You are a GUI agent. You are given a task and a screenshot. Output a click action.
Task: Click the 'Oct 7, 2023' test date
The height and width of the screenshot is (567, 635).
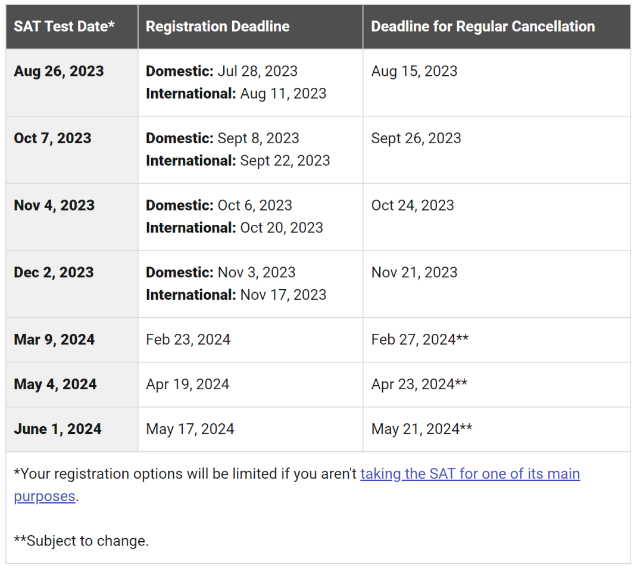tap(53, 138)
